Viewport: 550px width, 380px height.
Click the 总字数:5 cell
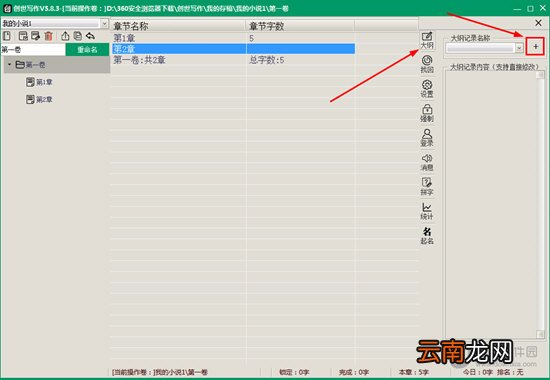(267, 60)
